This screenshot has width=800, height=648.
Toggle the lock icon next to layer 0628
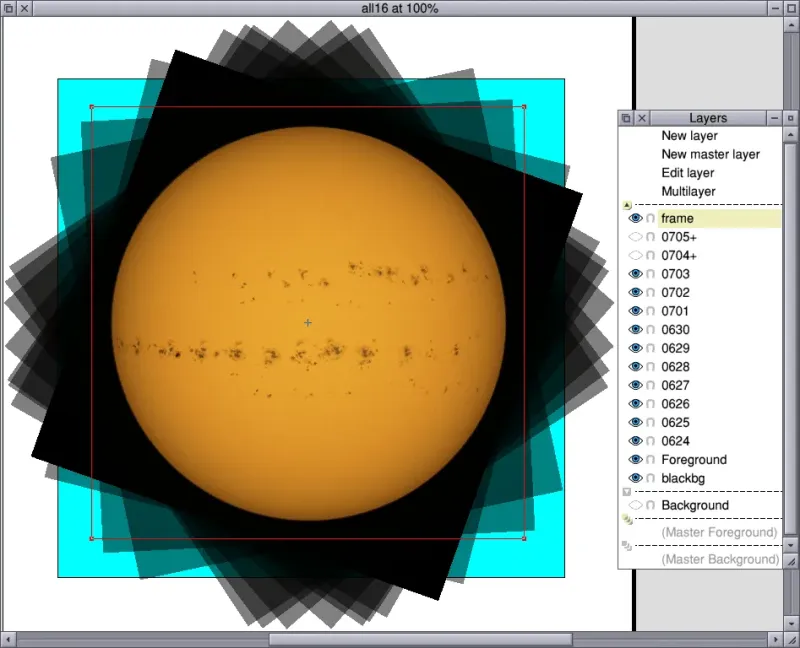[x=651, y=367]
